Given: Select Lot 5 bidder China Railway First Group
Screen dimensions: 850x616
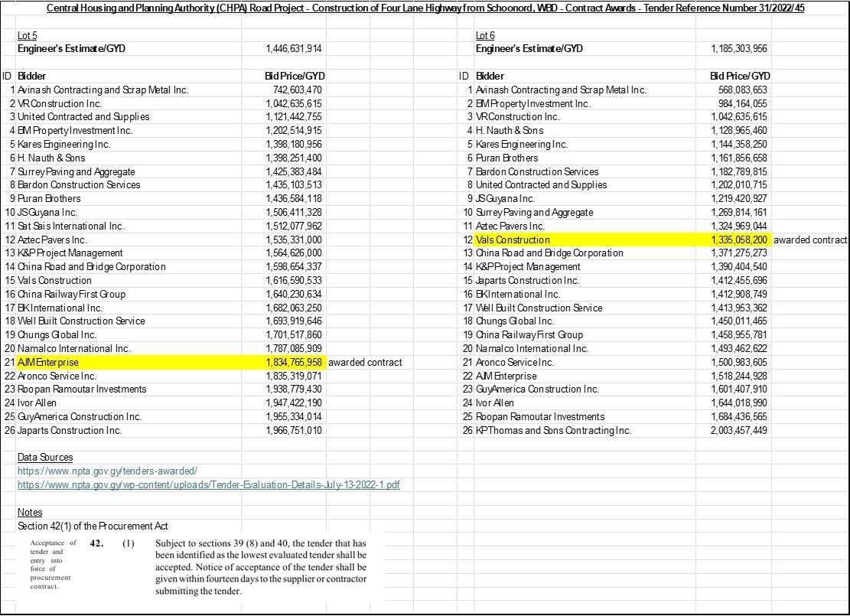Looking at the screenshot, I should (x=72, y=295).
